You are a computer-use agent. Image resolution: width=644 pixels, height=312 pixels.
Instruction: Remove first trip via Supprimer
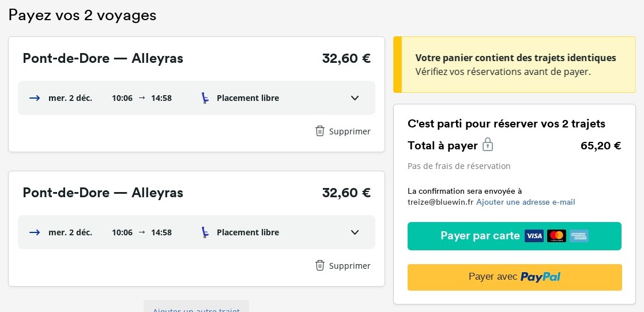click(x=343, y=131)
